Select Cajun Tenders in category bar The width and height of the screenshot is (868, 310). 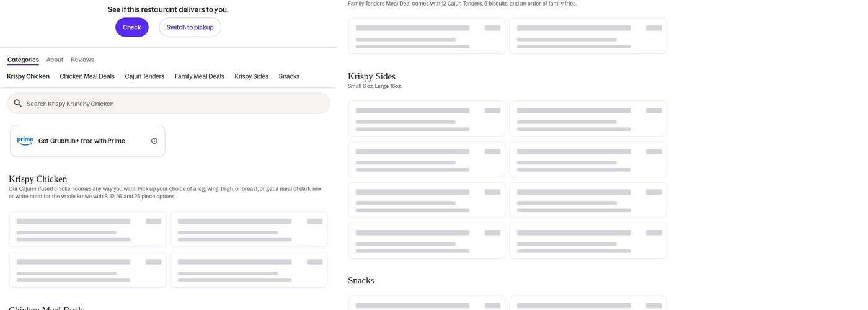(x=144, y=76)
